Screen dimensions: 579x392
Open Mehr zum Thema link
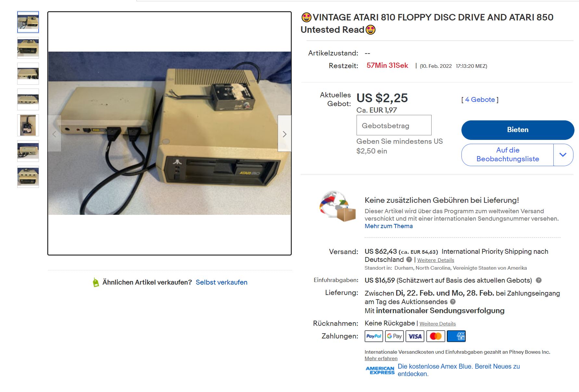click(x=389, y=226)
